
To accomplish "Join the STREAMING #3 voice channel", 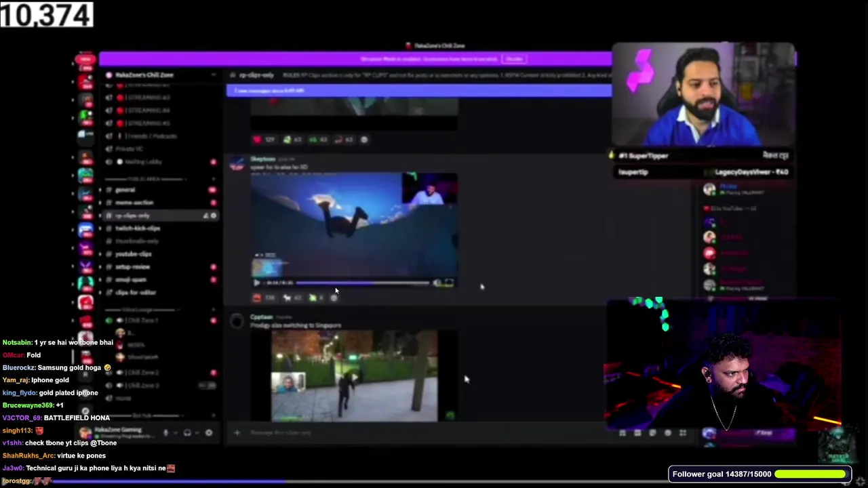I will pos(149,98).
